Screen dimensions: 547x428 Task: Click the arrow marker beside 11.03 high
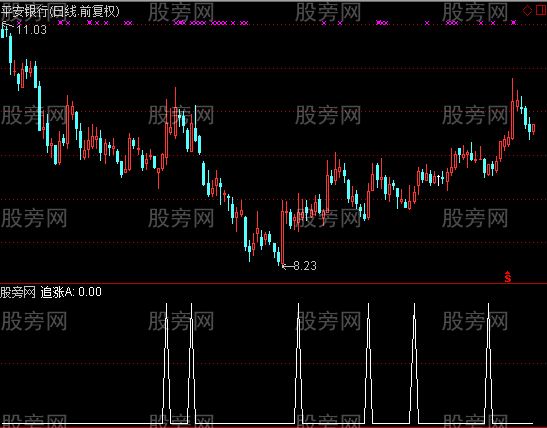coord(8,25)
